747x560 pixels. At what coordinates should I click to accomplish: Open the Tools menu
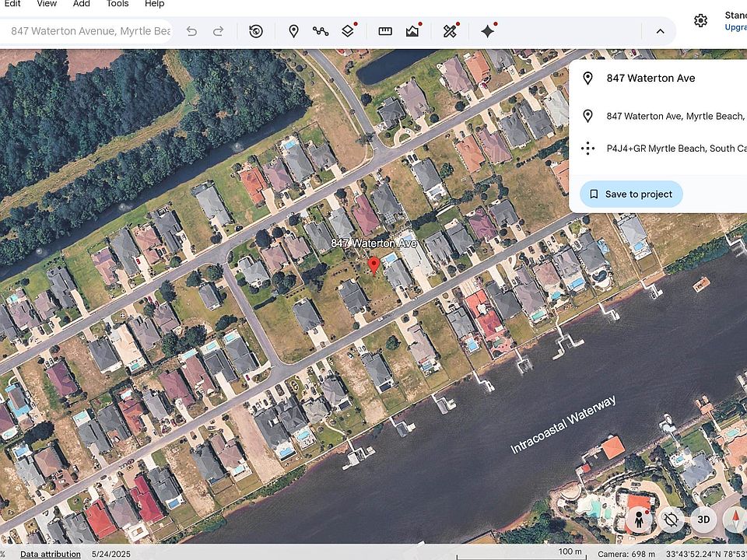(117, 4)
